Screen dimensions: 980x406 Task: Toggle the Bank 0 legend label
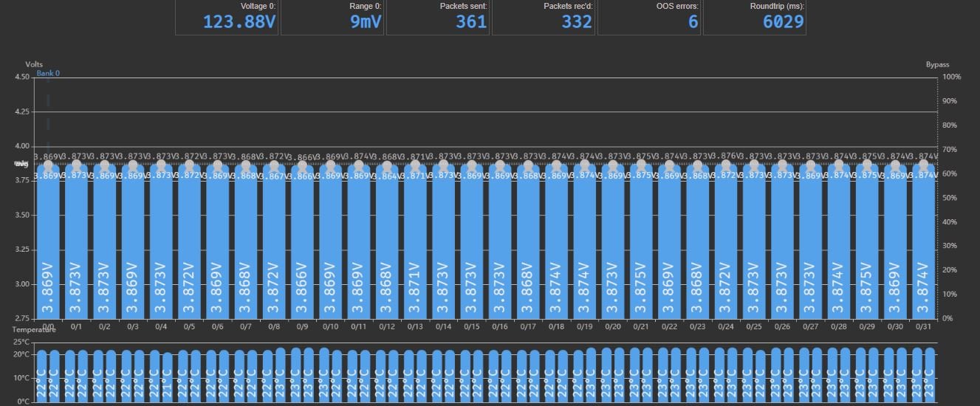click(x=48, y=74)
